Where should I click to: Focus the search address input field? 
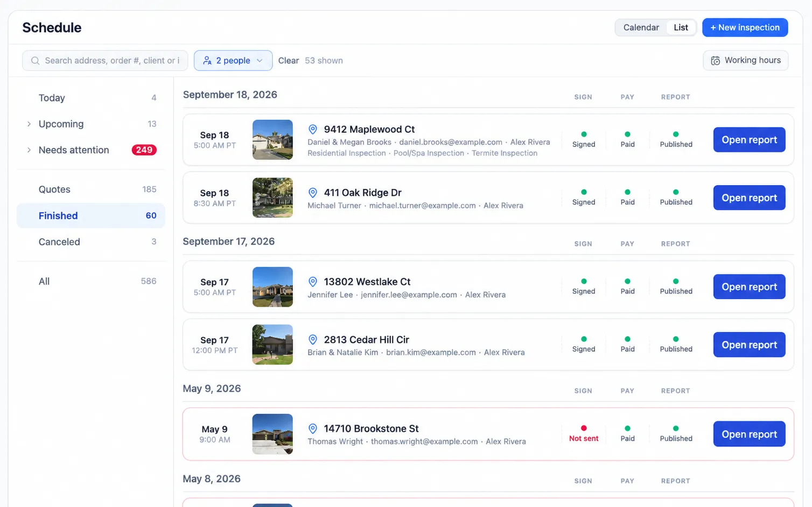click(x=105, y=60)
